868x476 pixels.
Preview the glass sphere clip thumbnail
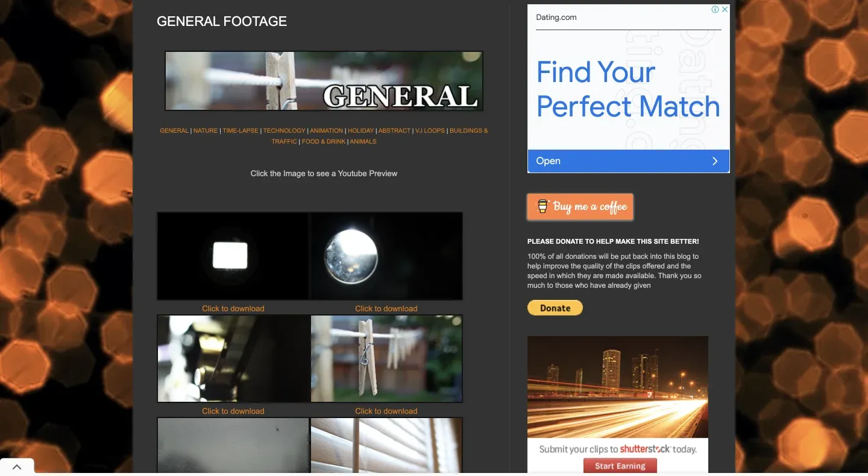coord(386,256)
